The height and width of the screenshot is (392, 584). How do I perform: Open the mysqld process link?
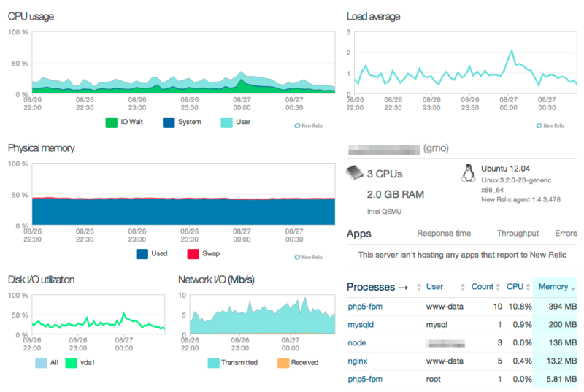click(361, 325)
